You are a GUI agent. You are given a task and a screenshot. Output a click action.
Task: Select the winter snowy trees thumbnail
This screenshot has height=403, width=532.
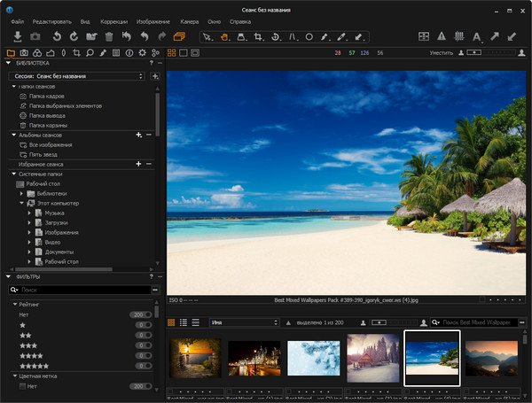click(372, 357)
